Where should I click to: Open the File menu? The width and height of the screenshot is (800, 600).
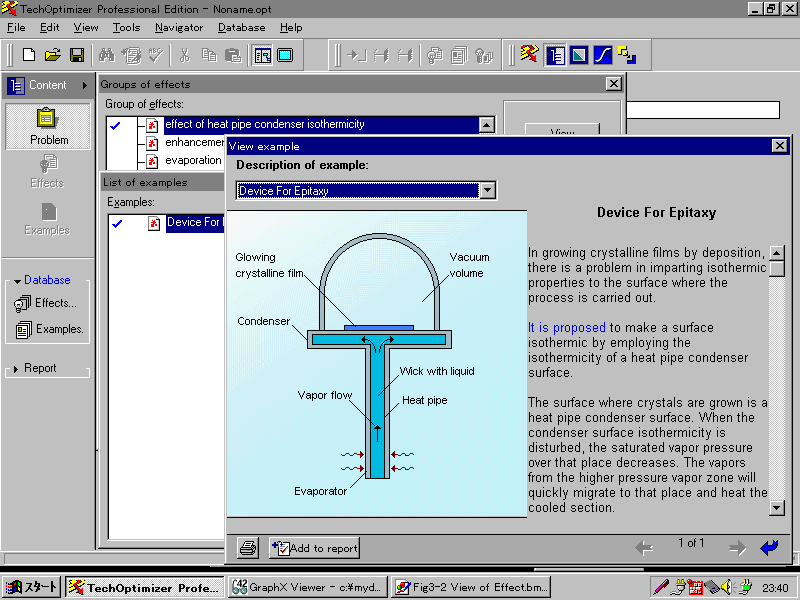point(16,28)
